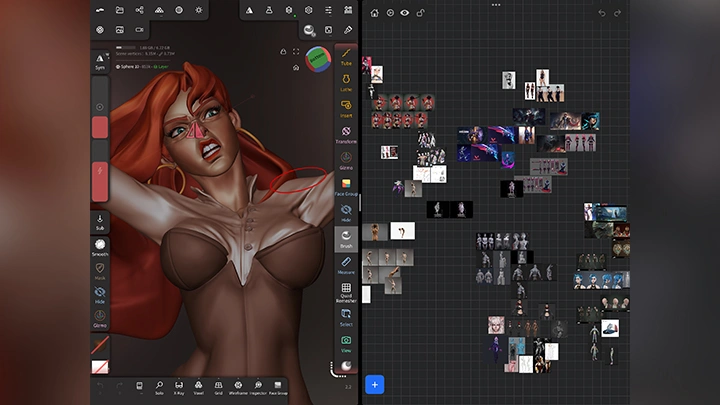Select the Face Group tool
The width and height of the screenshot is (720, 405).
click(x=346, y=187)
